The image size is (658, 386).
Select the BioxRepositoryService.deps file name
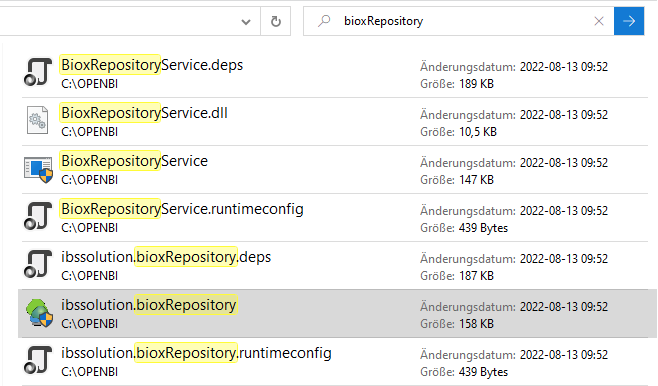[x=152, y=65]
